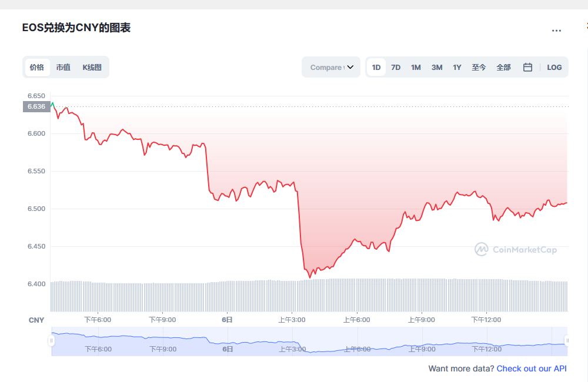
Task: Select the 7D time range
Action: (396, 68)
